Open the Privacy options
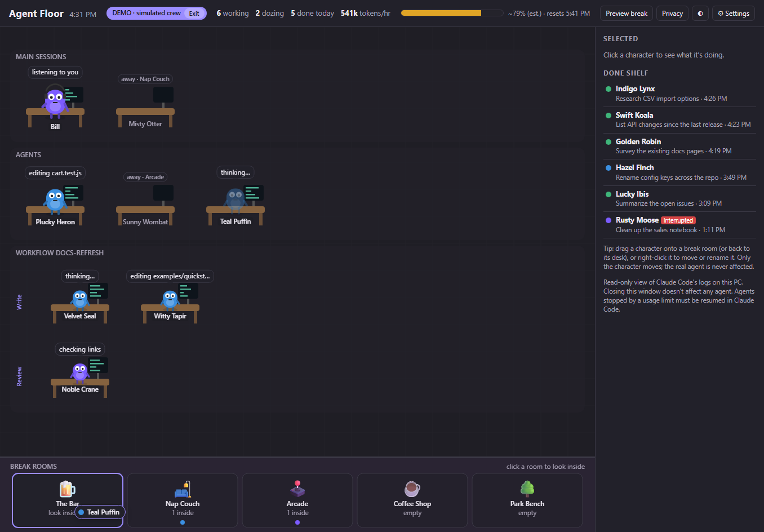Image resolution: width=764 pixels, height=532 pixels. point(672,14)
